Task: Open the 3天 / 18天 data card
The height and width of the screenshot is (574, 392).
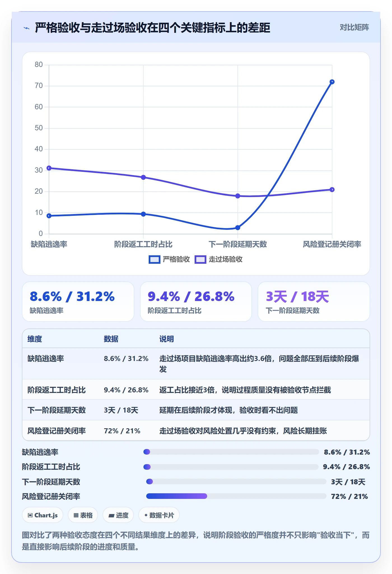Action: [314, 302]
